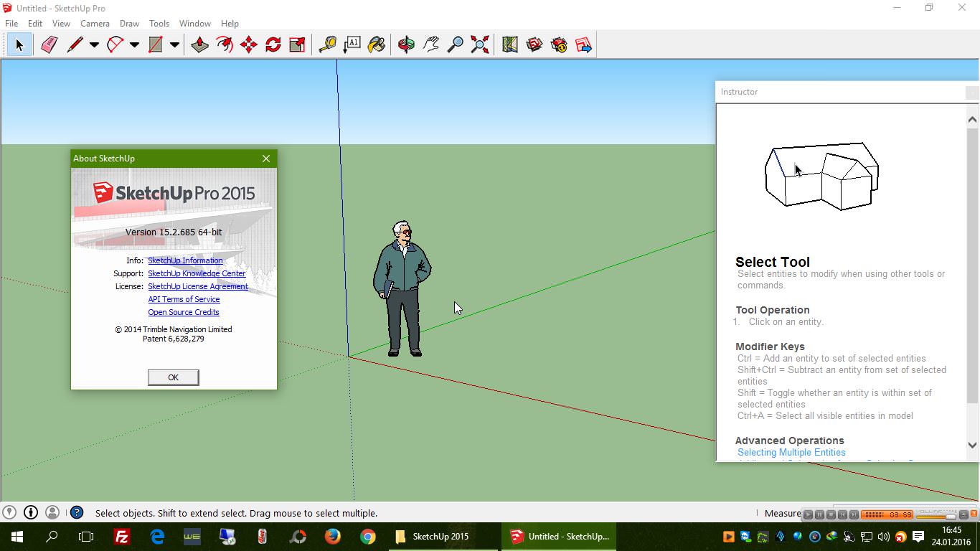Select the Move tool with red arrows
Screen dimensions: 980x551
coord(249,44)
